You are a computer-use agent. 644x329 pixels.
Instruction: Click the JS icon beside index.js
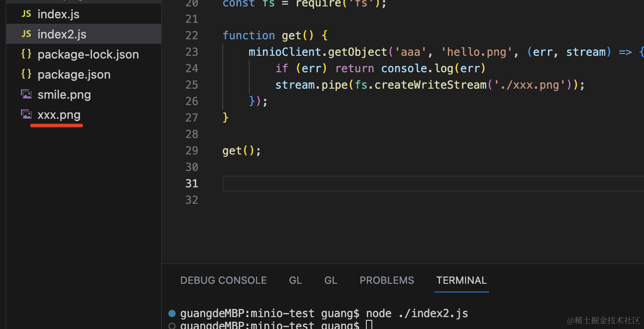[x=27, y=14]
